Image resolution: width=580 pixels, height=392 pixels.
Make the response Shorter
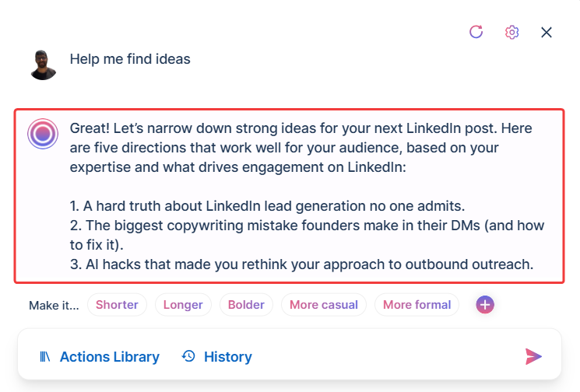[x=117, y=305]
